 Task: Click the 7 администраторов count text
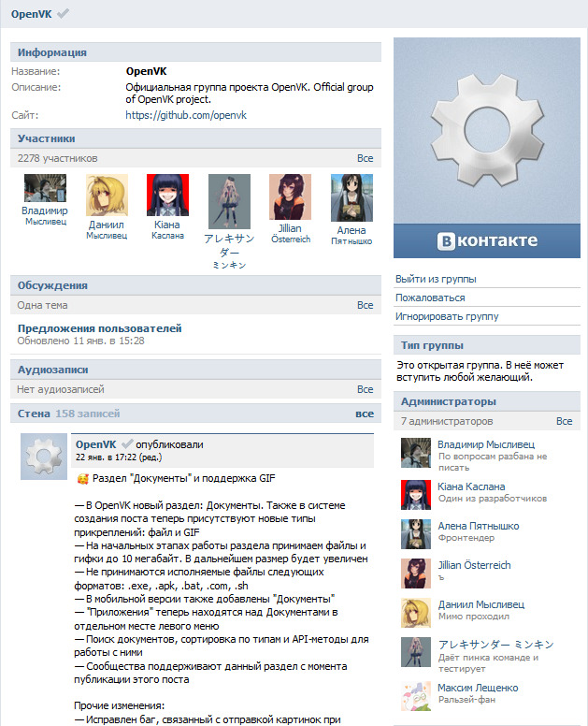(x=447, y=421)
